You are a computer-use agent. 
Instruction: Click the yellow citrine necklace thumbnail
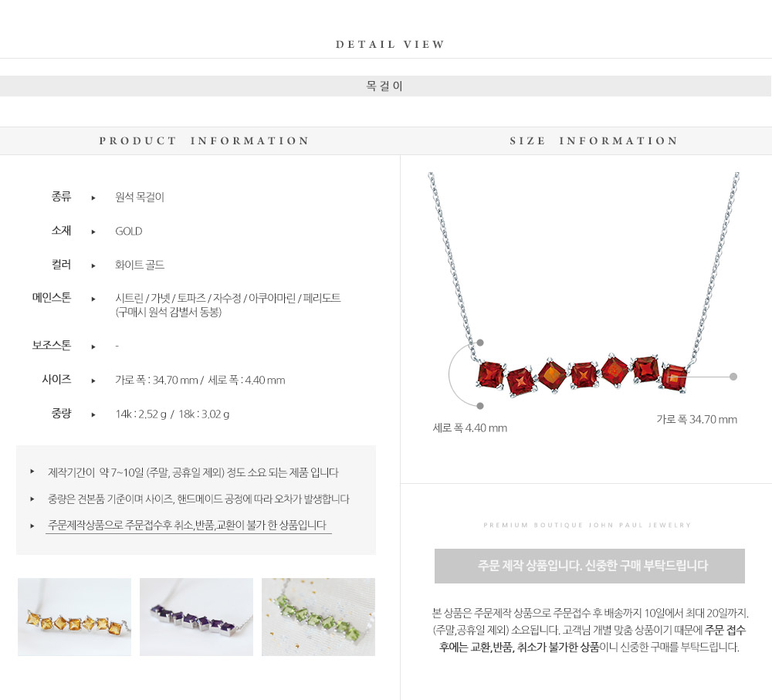74,617
